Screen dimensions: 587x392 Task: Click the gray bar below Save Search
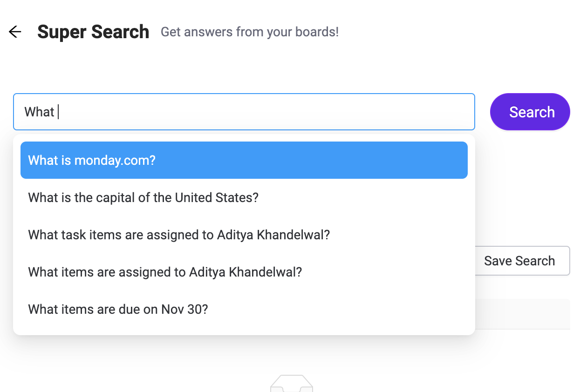point(522,314)
